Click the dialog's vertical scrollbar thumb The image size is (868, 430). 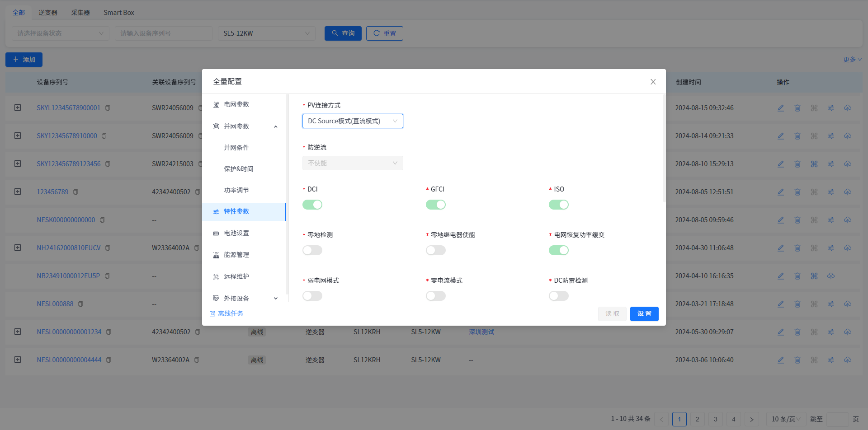[664, 149]
